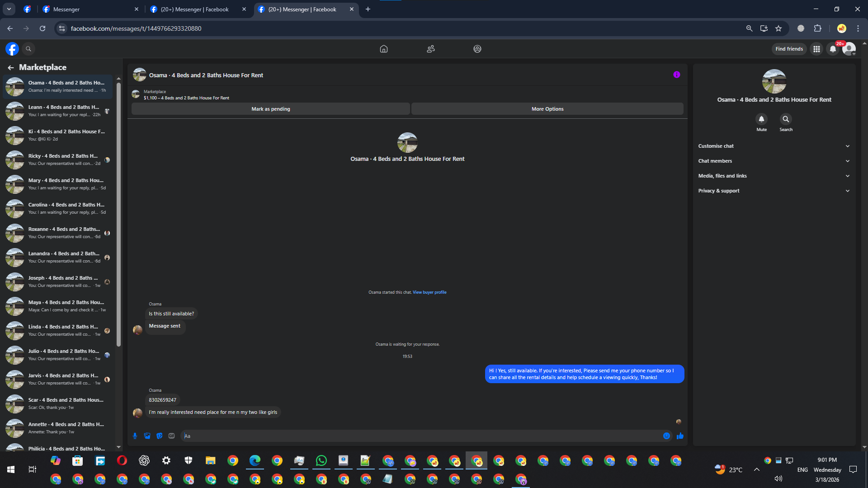
Task: Click the message text input field
Action: (420, 436)
